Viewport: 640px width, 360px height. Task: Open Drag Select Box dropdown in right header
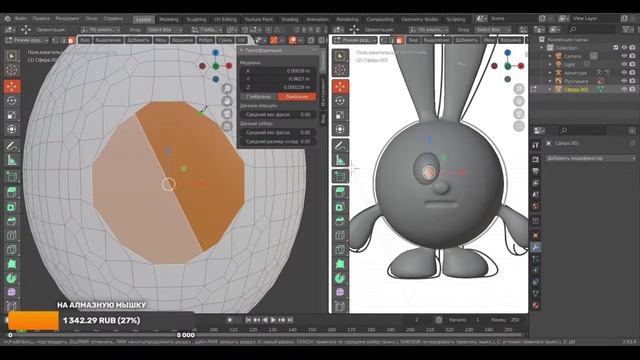(x=493, y=30)
